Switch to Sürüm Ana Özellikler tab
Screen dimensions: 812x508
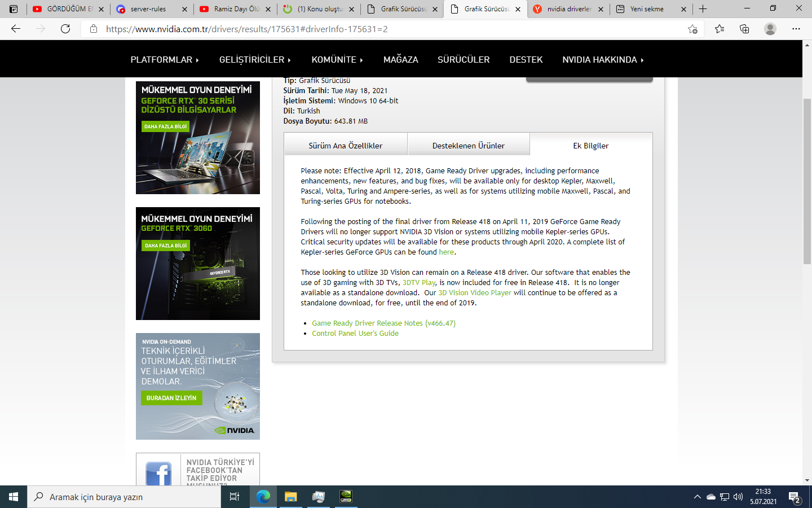(346, 145)
